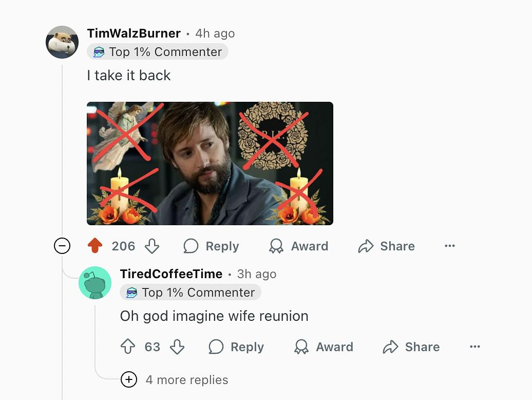The image size is (532, 400).
Task: Upvote TimWalzBurner's comment
Action: 95,246
